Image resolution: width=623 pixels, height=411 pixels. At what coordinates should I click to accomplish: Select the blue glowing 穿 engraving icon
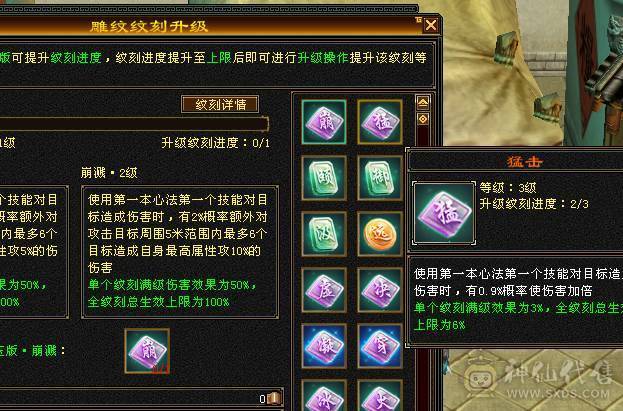pos(380,346)
